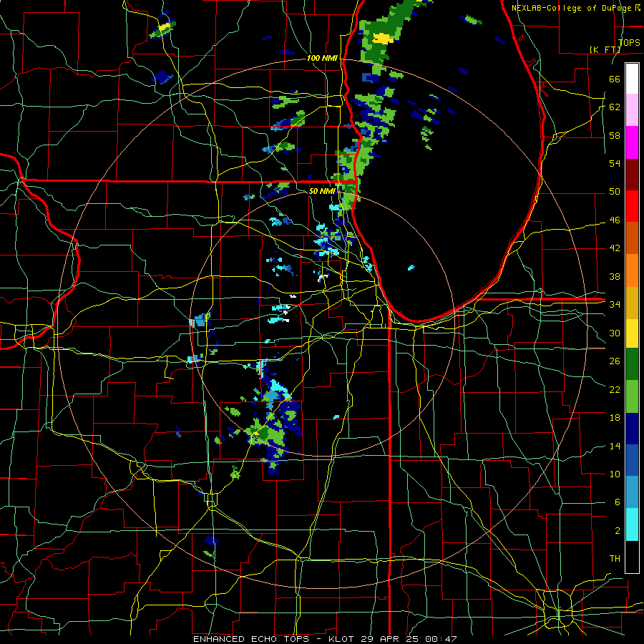The image size is (644, 644).
Task: Select the light pink legend color band
Action: click(x=632, y=110)
